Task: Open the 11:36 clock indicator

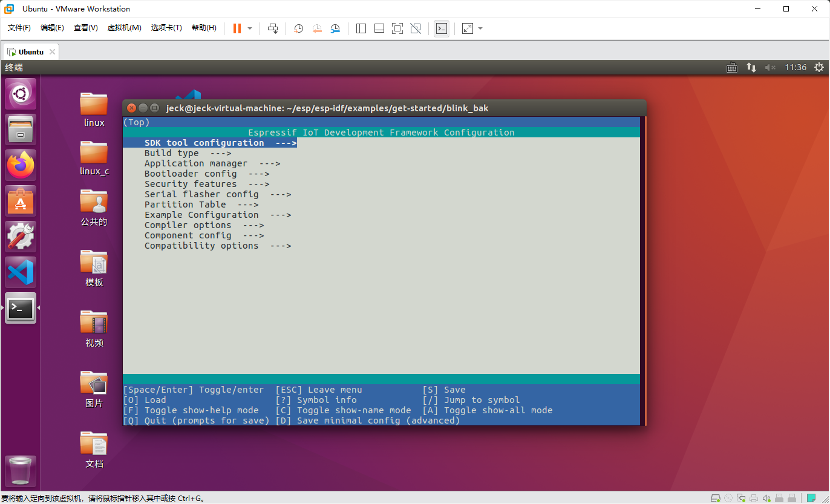Action: click(x=796, y=68)
